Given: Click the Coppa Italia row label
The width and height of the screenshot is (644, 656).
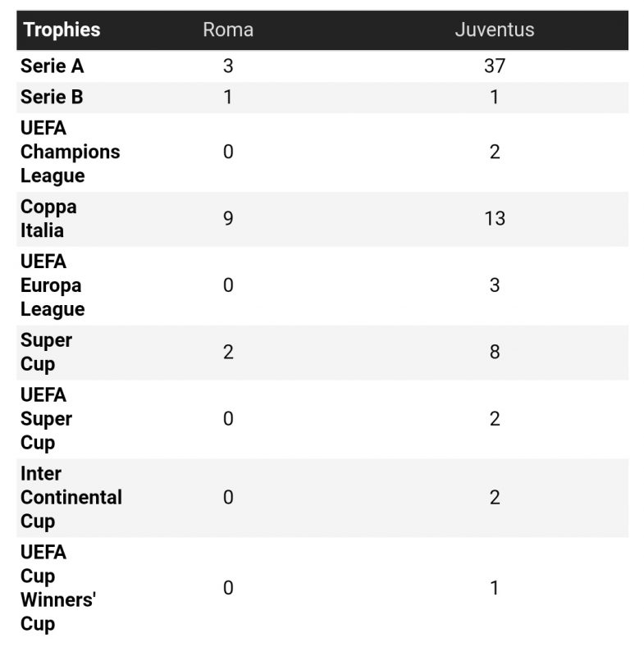Looking at the screenshot, I should tap(48, 219).
